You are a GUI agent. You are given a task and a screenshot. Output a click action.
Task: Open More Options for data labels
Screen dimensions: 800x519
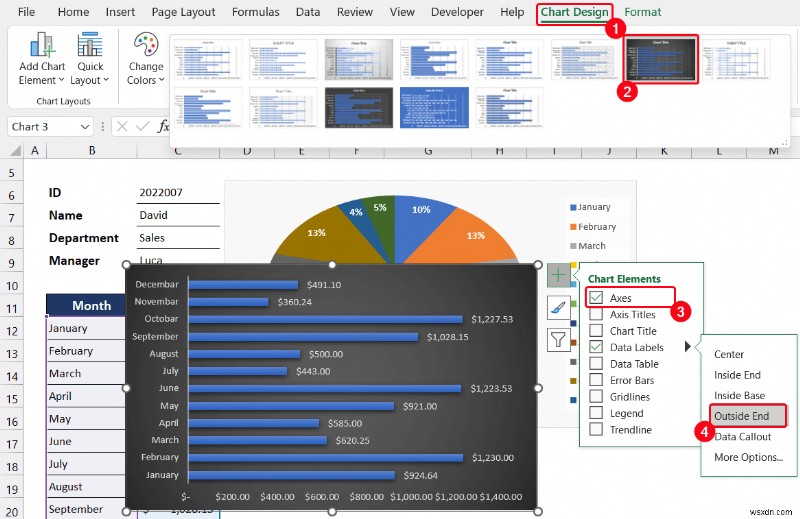[748, 457]
